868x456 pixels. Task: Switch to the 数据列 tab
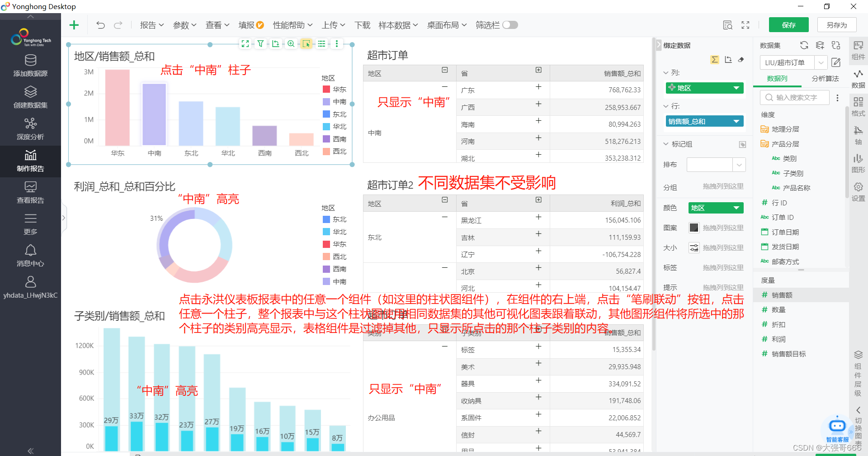pos(777,78)
